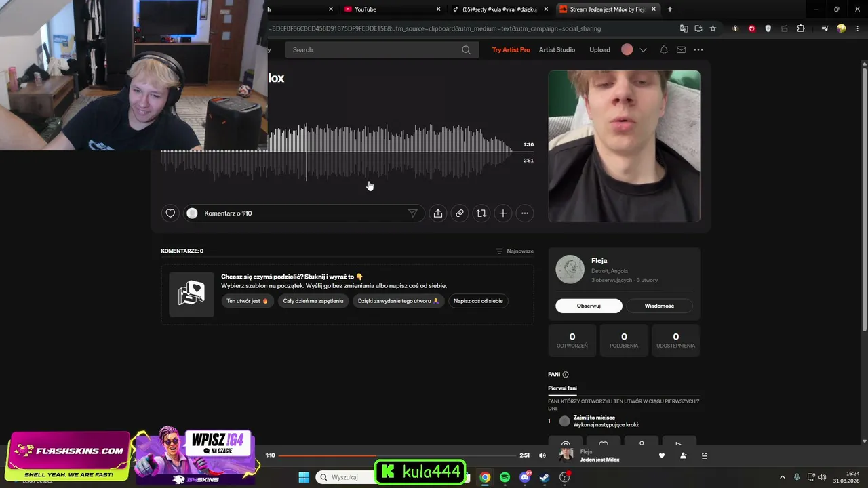This screenshot has width=868, height=488.
Task: Open the share icon under the waveform
Action: click(x=438, y=213)
